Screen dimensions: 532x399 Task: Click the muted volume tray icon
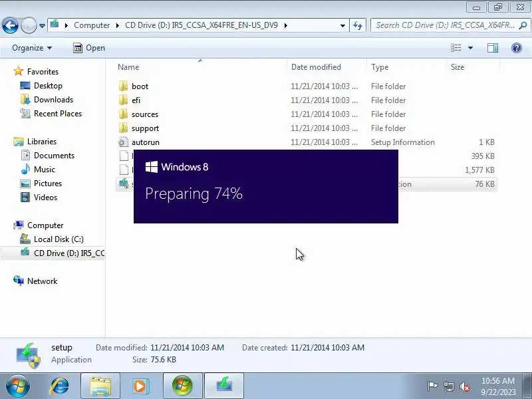click(x=465, y=386)
